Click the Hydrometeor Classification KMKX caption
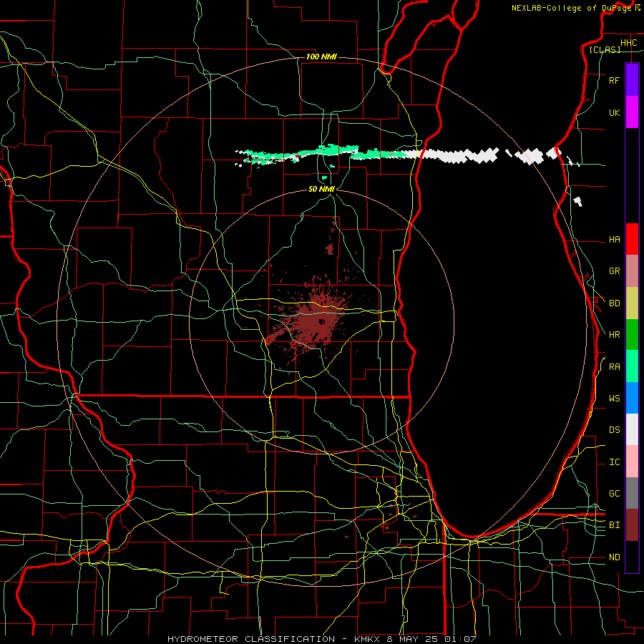The height and width of the screenshot is (644, 644). tap(321, 639)
